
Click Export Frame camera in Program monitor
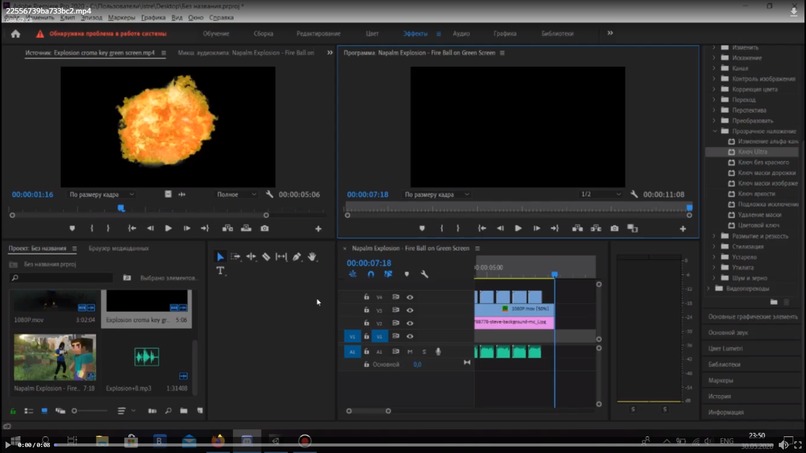click(614, 228)
